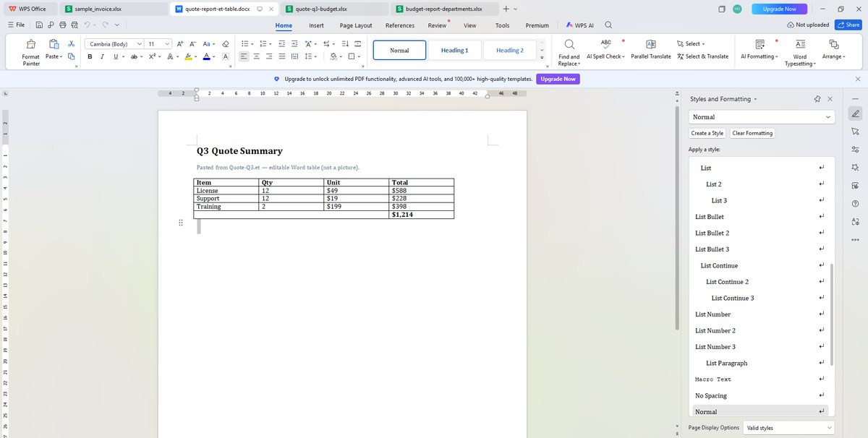Activate the Format Painter tool
This screenshot has height=438, width=868.
30,51
